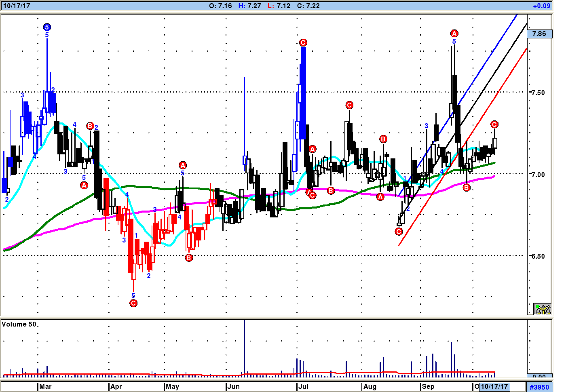Click the Mar month label on time axis
Screen dimensions: 566x392
[45, 387]
